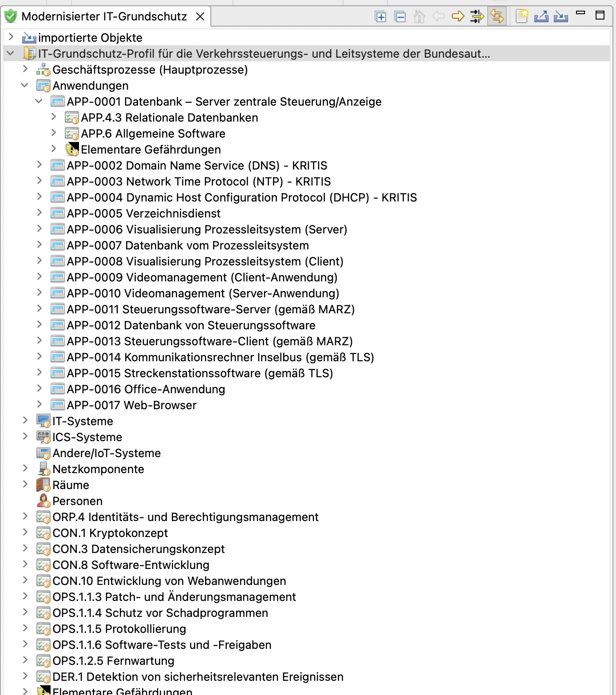Click the APP-0005 Verzeichnisdienst application icon

58,213
